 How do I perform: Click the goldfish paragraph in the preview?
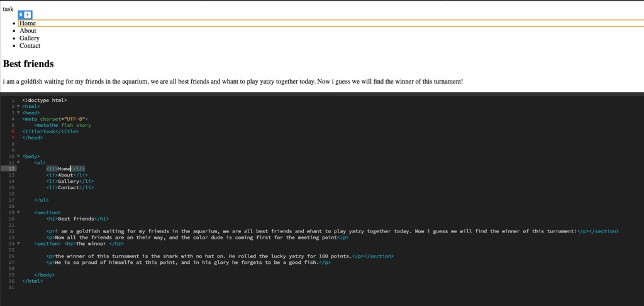click(x=233, y=81)
